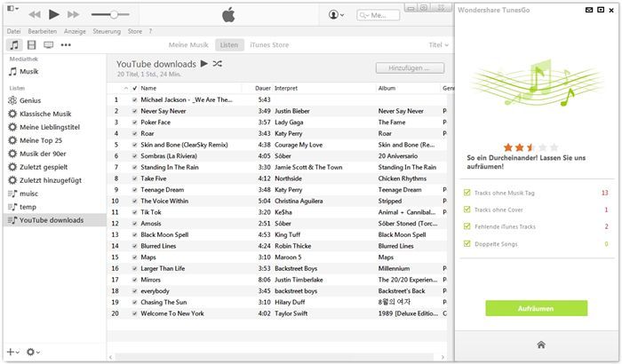Uncheck the Tik Tok track checkbox

134,212
